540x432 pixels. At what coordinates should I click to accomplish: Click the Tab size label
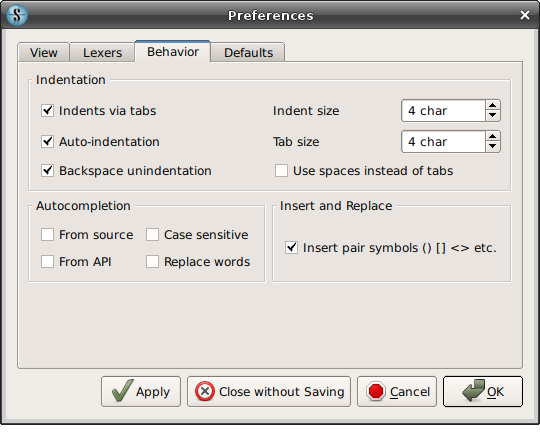(x=296, y=142)
